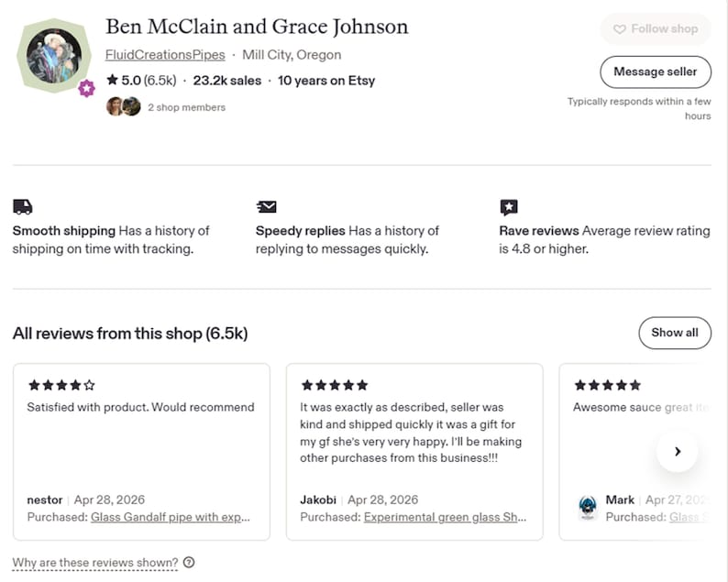Click the purple Star Seller badge

pos(86,88)
